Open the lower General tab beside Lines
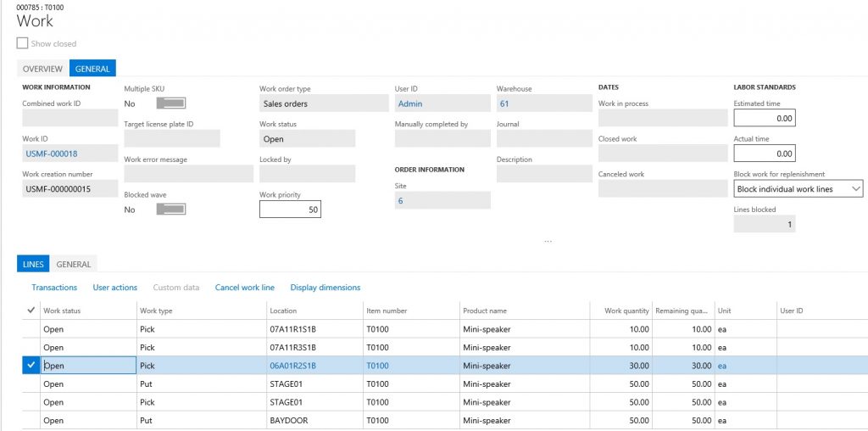The width and height of the screenshot is (868, 431). point(74,265)
